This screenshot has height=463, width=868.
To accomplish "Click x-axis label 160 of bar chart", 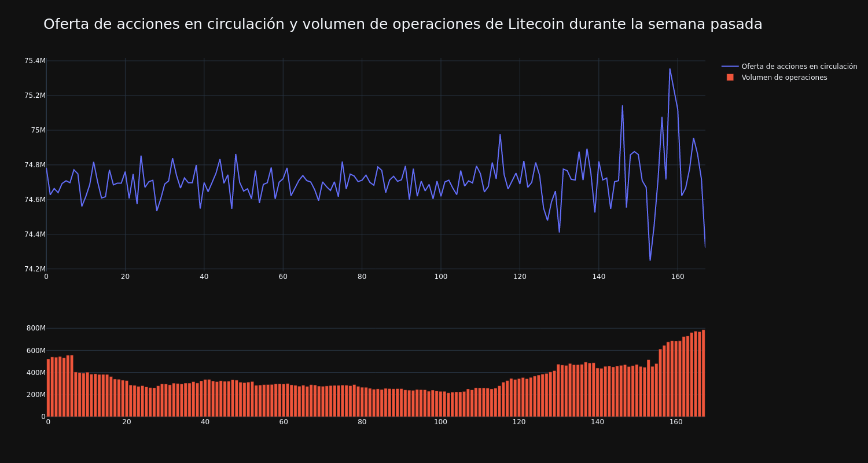I will pos(676,422).
